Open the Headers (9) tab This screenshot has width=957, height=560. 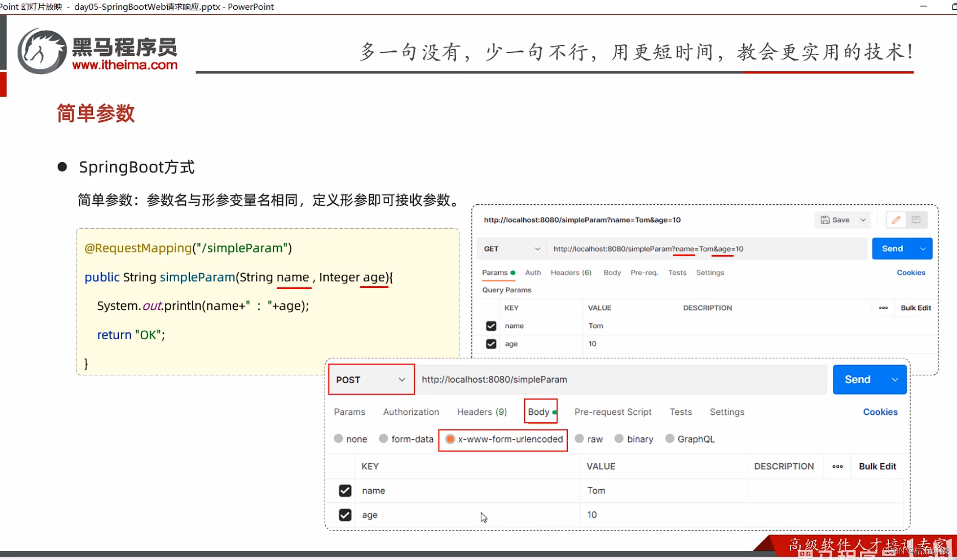pos(482,412)
